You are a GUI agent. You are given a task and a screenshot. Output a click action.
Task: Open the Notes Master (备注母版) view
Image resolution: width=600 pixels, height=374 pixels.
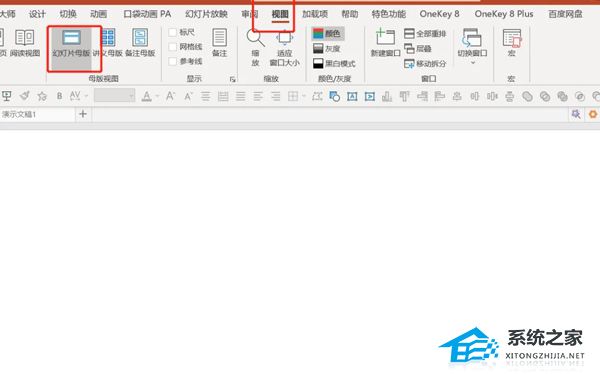[x=140, y=43]
